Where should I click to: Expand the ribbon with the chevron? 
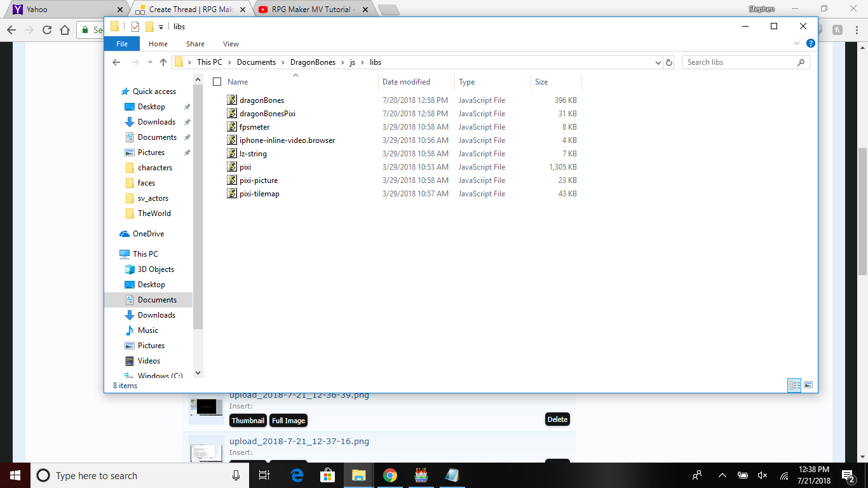797,44
